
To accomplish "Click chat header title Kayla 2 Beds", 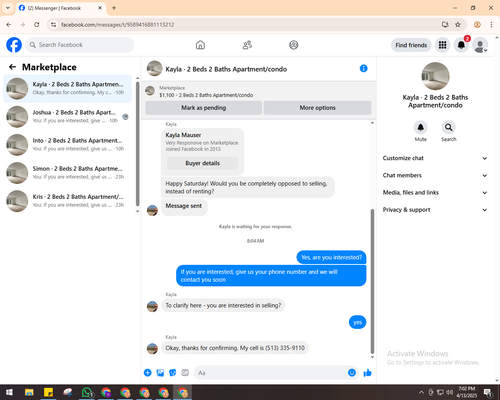I will coord(226,69).
